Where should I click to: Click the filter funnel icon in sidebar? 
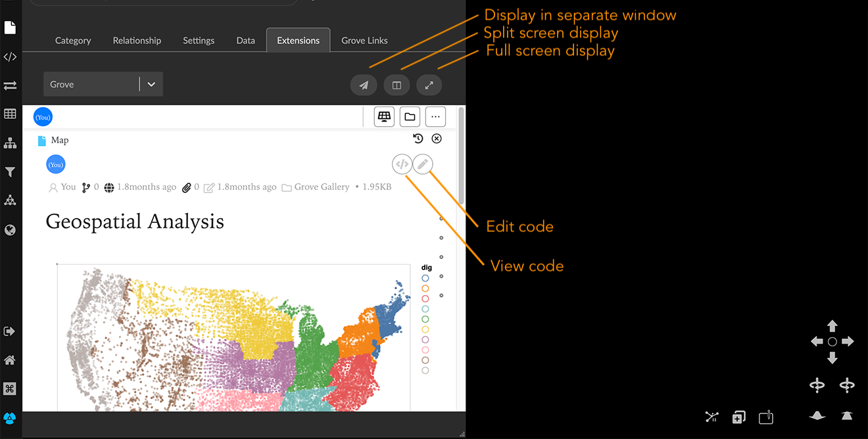tap(10, 172)
